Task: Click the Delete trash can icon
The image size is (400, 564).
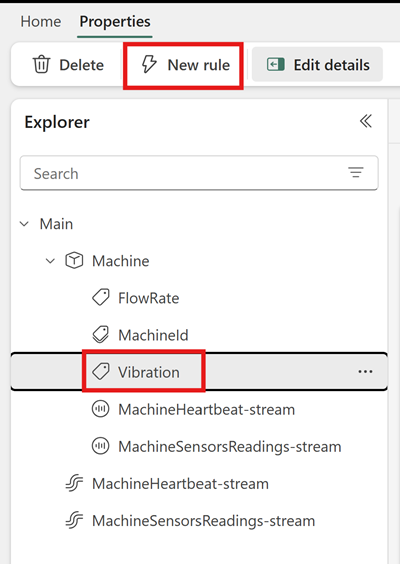Action: [41, 65]
